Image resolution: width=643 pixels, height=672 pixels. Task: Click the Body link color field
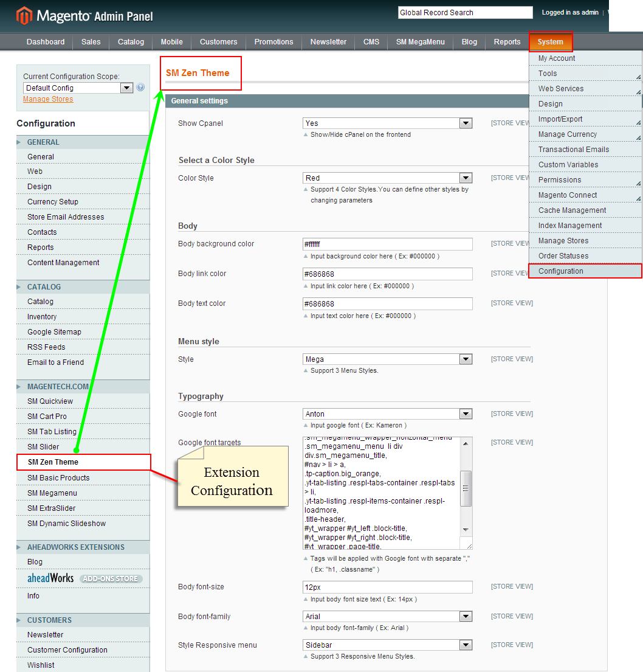[x=387, y=274]
